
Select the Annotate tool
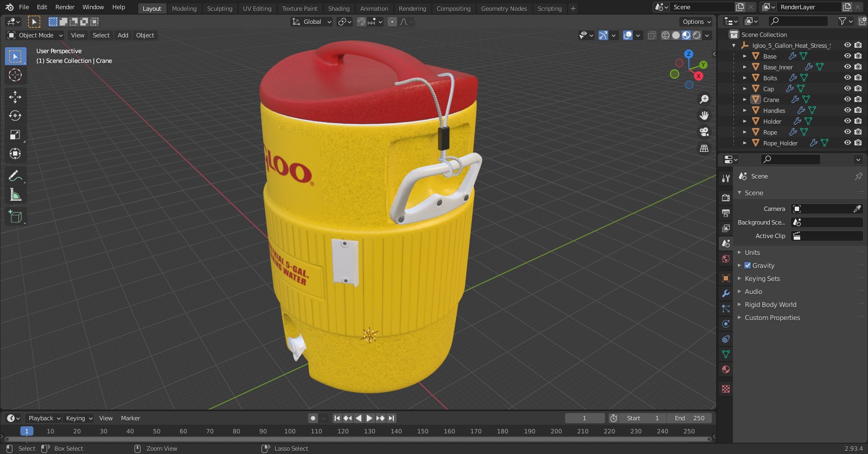tap(15, 176)
